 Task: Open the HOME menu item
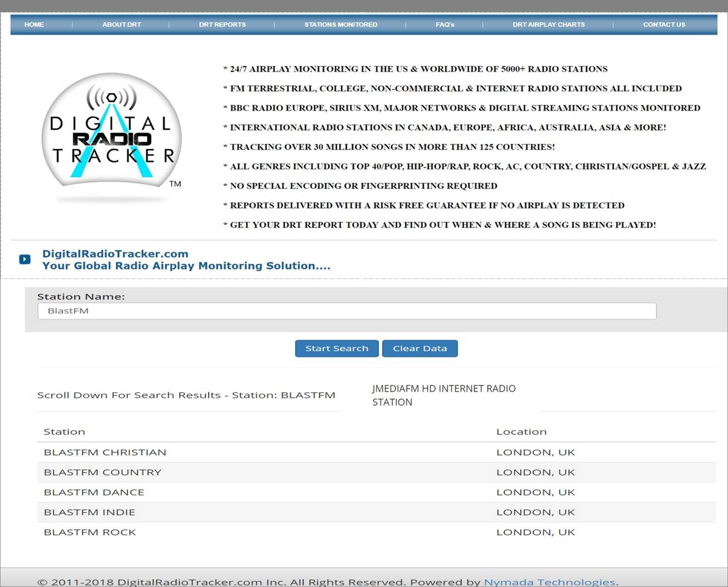click(34, 25)
